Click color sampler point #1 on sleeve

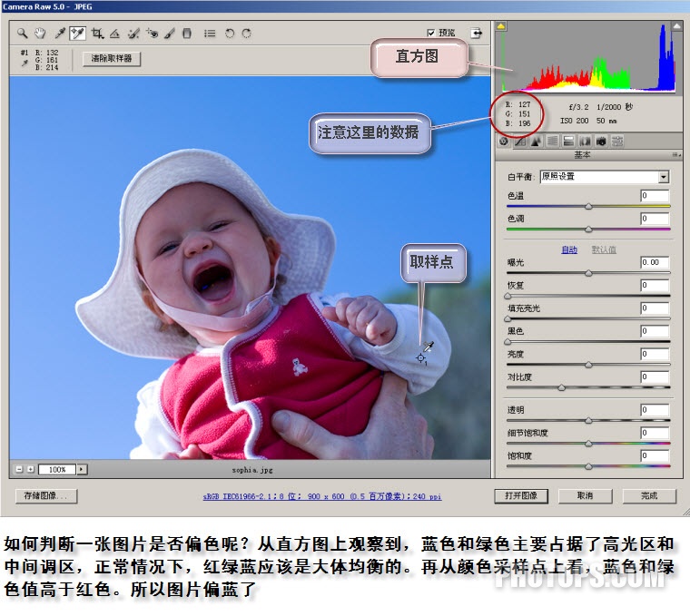tap(420, 358)
